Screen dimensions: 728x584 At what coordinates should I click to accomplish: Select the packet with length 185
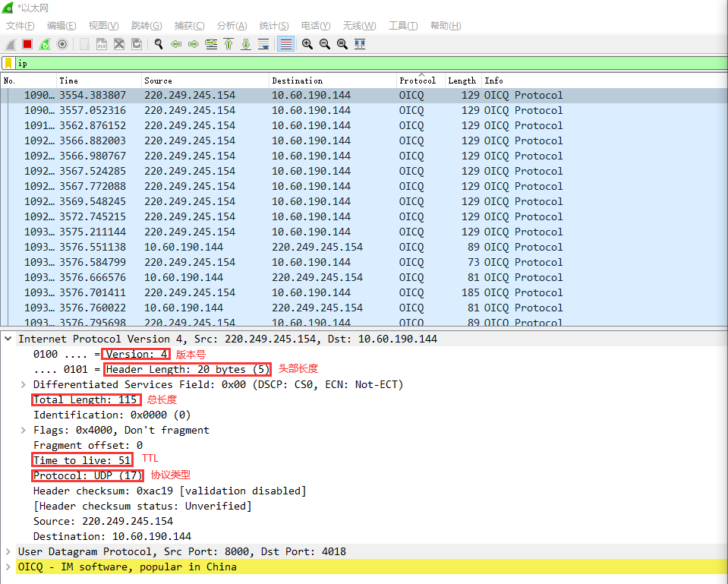point(364,292)
